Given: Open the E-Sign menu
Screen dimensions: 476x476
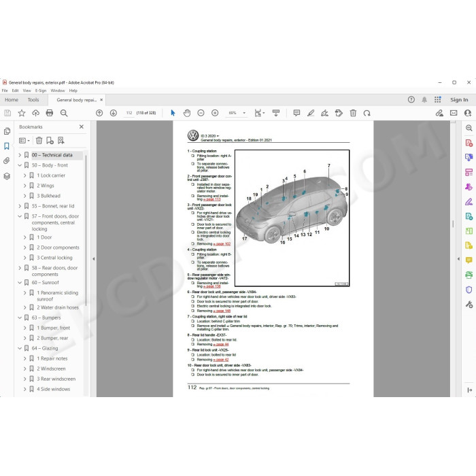Looking at the screenshot, I should 41,90.
